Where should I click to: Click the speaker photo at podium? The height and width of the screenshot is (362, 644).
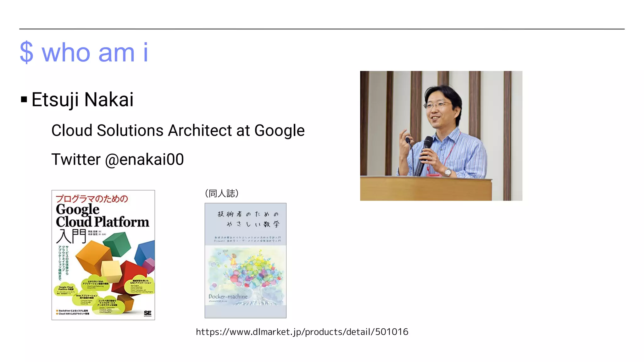(441, 135)
